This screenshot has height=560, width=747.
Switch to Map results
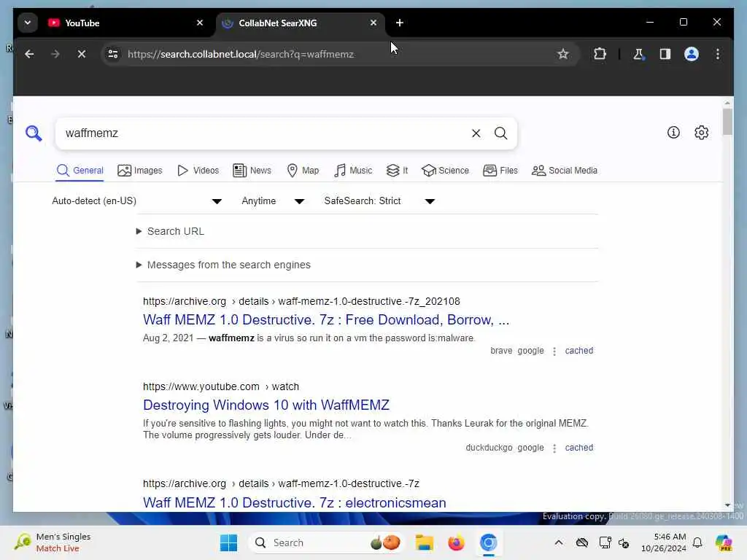303,171
